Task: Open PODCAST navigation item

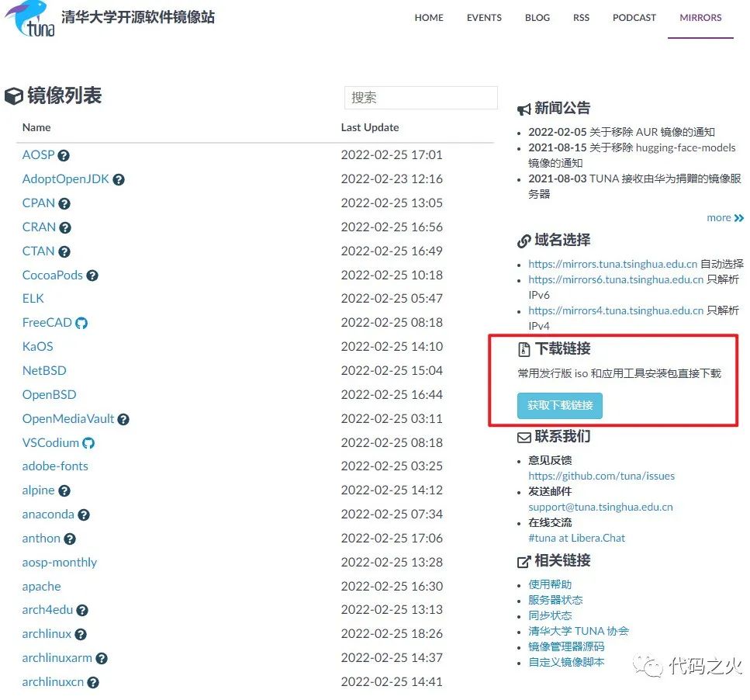Action: (x=634, y=18)
